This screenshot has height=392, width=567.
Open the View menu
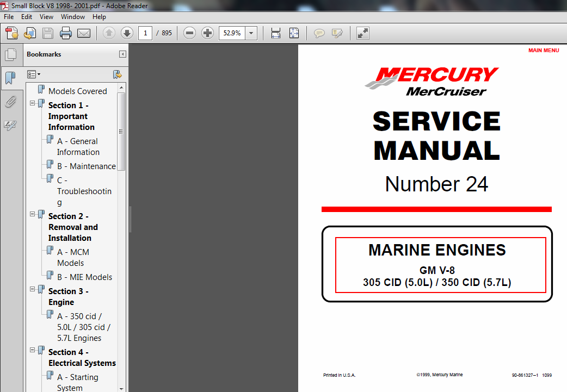[x=46, y=17]
